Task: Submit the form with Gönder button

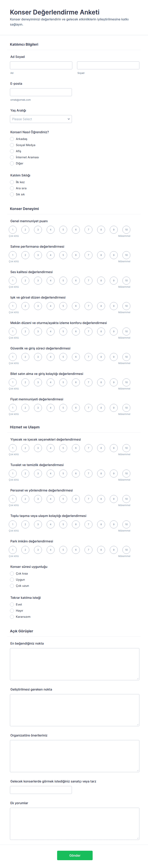Action: coord(75,856)
